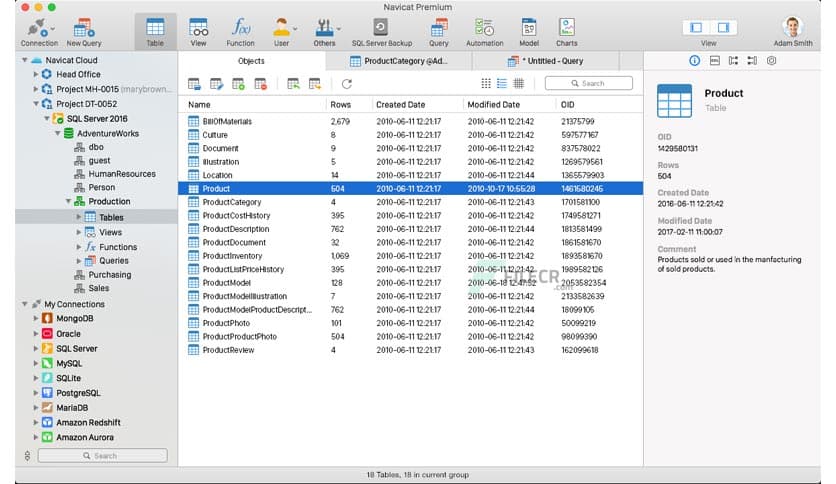The image size is (836, 484).
Task: Switch to the Objects tab
Action: coord(251,61)
